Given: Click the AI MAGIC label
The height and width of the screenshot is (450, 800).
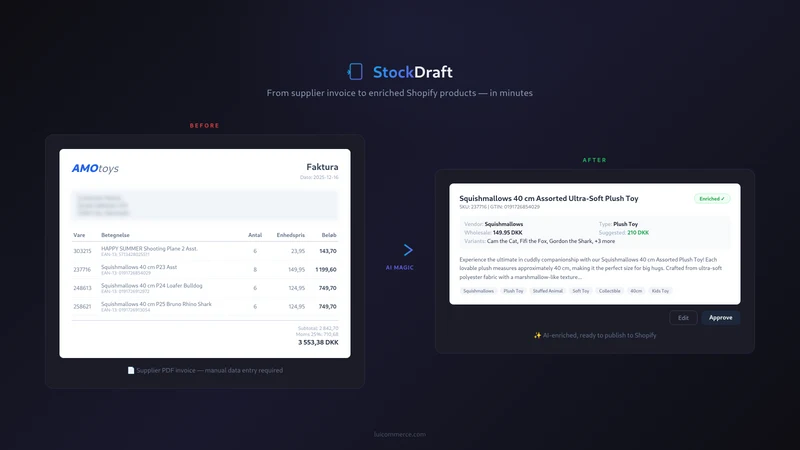Looking at the screenshot, I should (399, 267).
